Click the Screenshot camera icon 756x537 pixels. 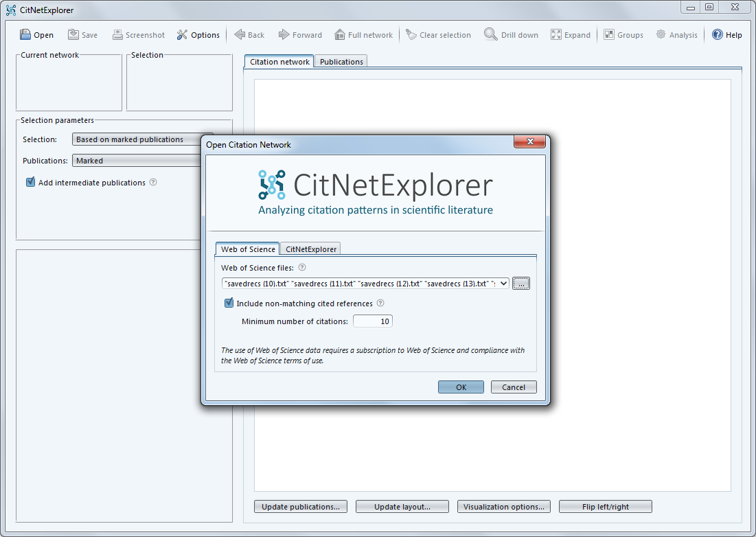pyautogui.click(x=118, y=35)
